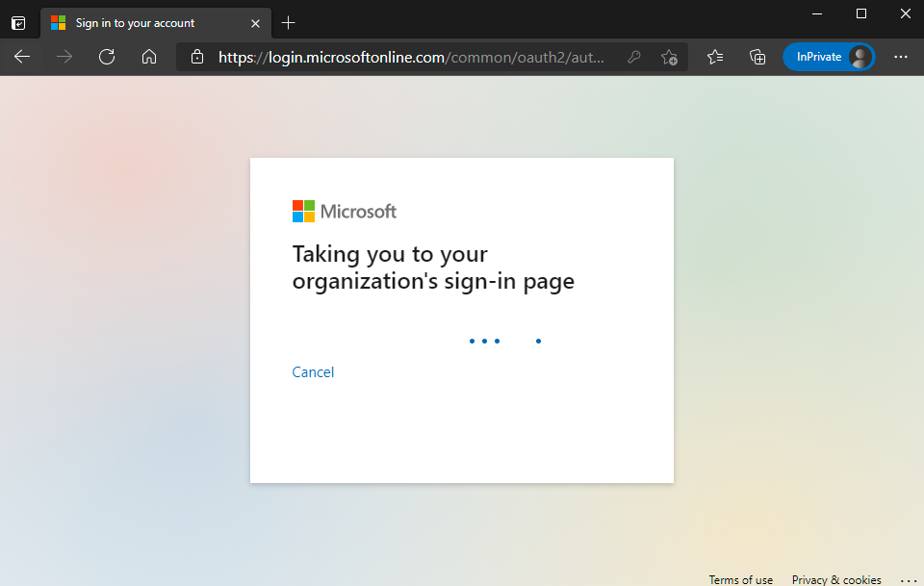Add this page to favorites
This screenshot has height=586, width=924.
tap(670, 58)
